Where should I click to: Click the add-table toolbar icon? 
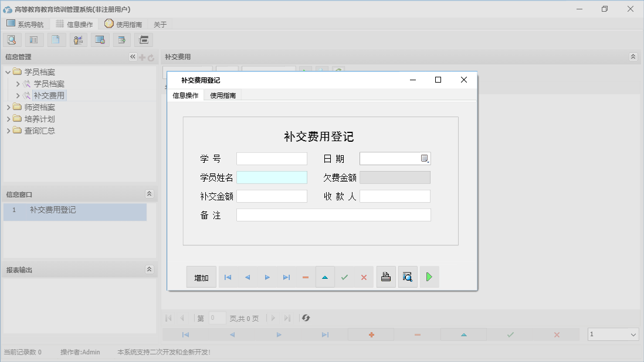121,39
